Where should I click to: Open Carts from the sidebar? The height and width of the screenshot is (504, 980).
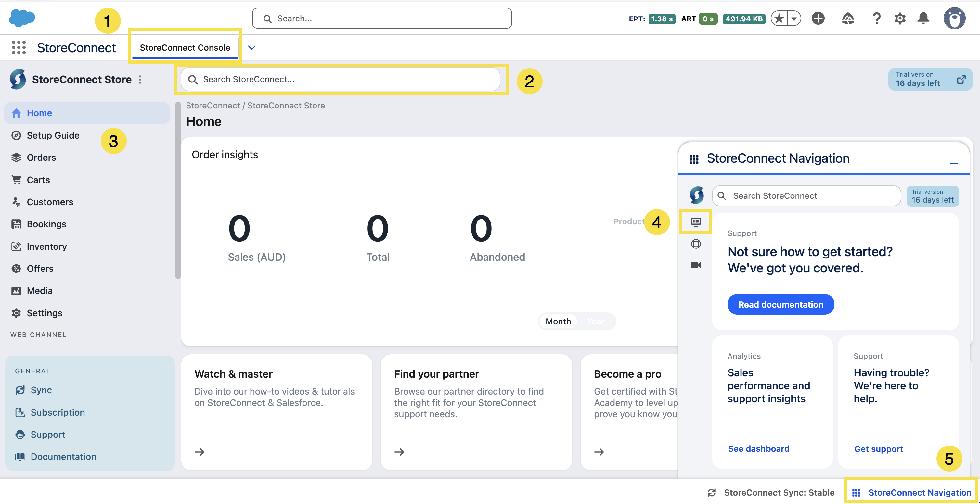(38, 179)
